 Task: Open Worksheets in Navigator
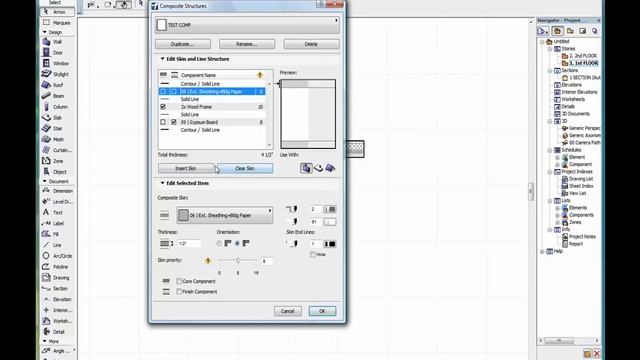(569, 99)
